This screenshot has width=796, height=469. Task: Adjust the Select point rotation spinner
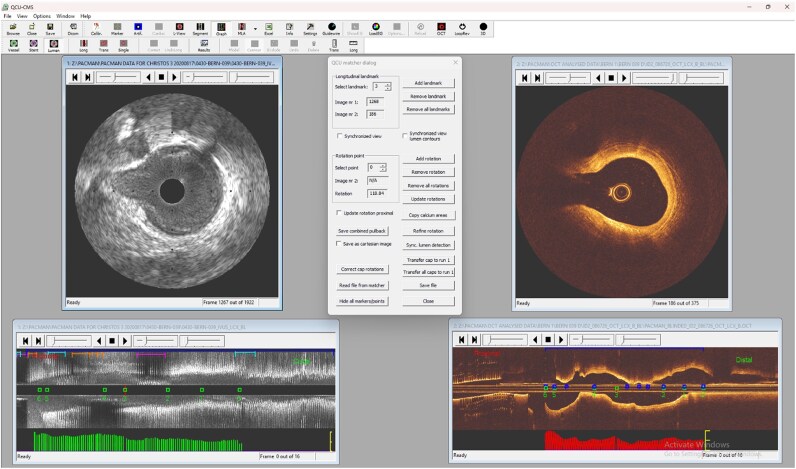[383, 168]
